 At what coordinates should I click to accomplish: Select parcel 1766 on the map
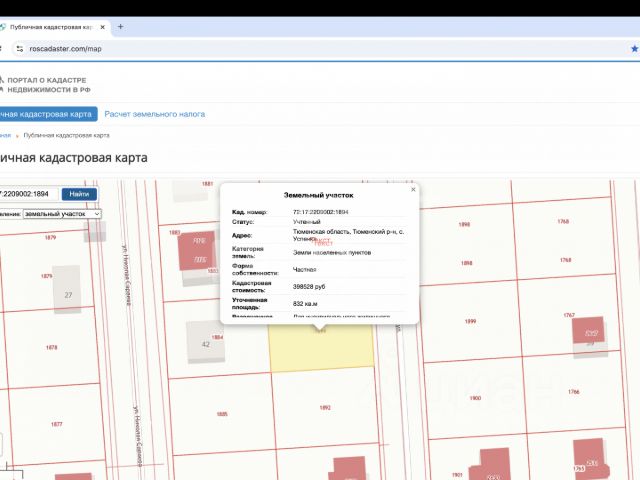point(573,392)
